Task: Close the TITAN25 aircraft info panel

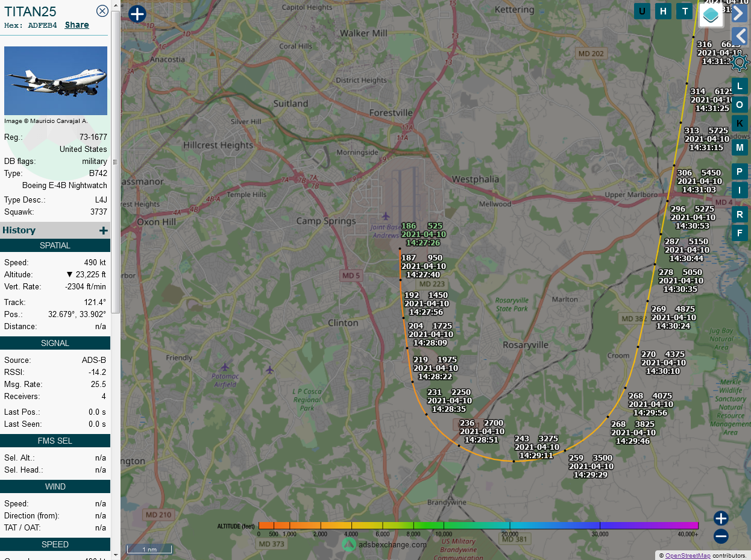Action: pyautogui.click(x=102, y=10)
